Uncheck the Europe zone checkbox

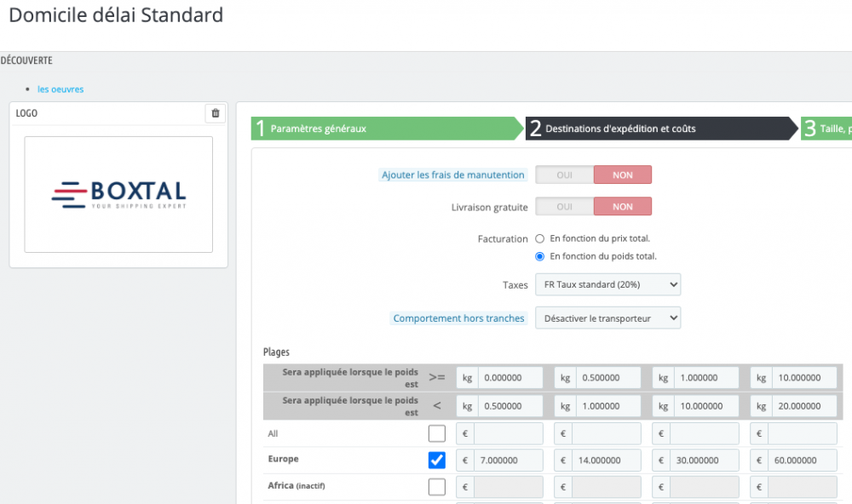tap(437, 461)
